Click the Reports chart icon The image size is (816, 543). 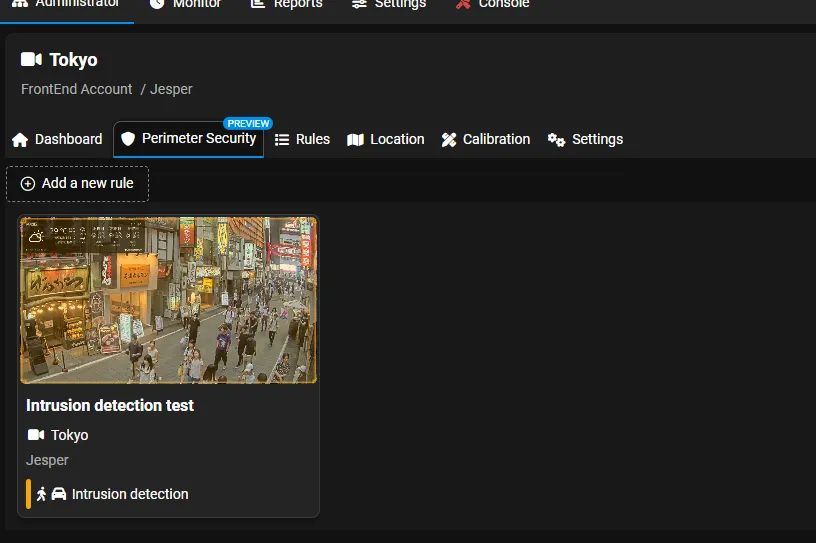(258, 4)
